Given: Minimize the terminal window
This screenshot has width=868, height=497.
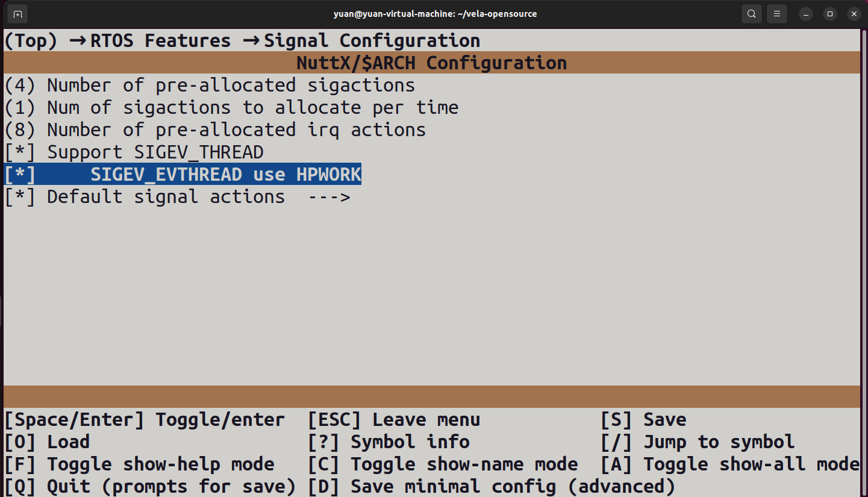Looking at the screenshot, I should tap(807, 13).
